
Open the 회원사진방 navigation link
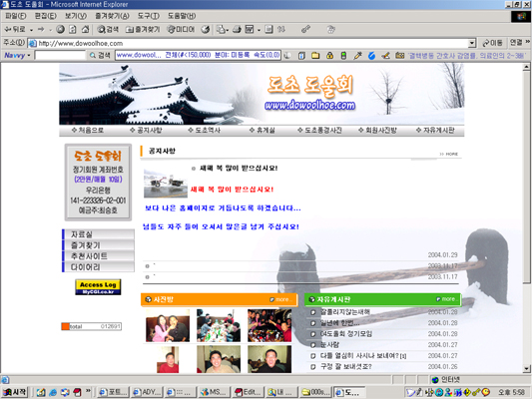[x=377, y=131]
